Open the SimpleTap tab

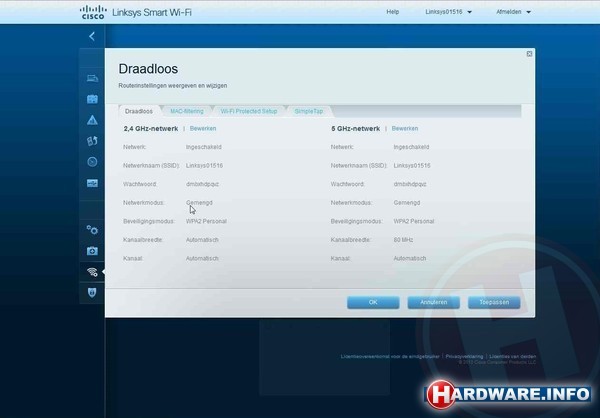[308, 111]
